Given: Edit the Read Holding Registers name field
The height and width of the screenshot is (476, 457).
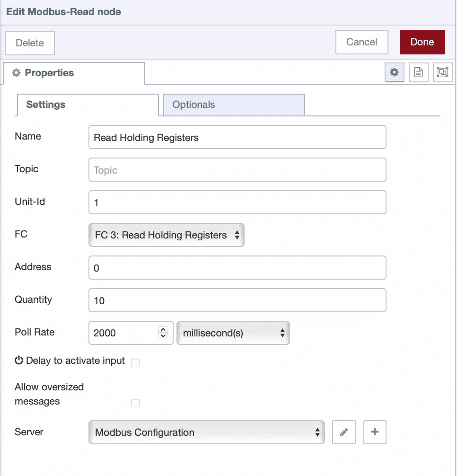Looking at the screenshot, I should [x=237, y=137].
